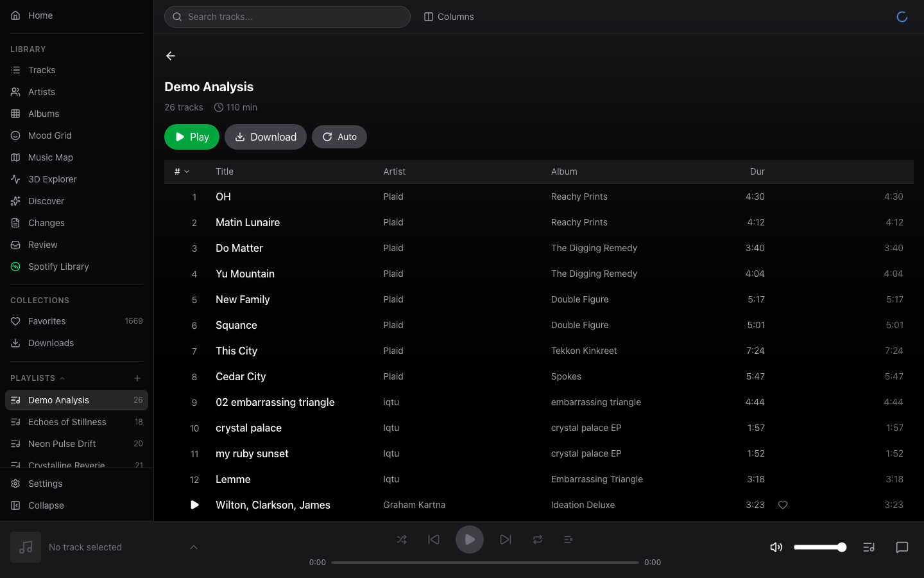The height and width of the screenshot is (578, 924).
Task: Toggle shuffle mode
Action: pyautogui.click(x=402, y=539)
